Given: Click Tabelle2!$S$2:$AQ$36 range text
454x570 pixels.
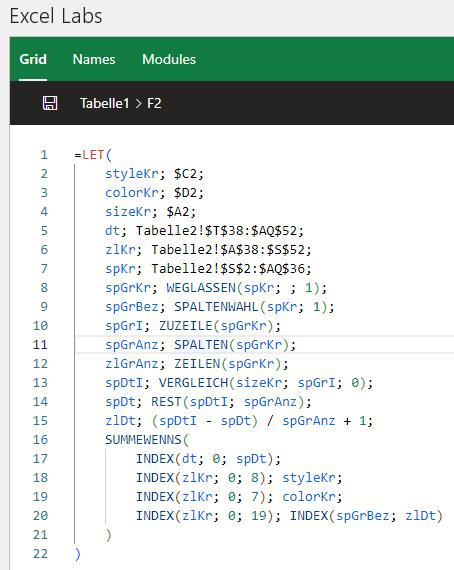Looking at the screenshot, I should tap(228, 269).
